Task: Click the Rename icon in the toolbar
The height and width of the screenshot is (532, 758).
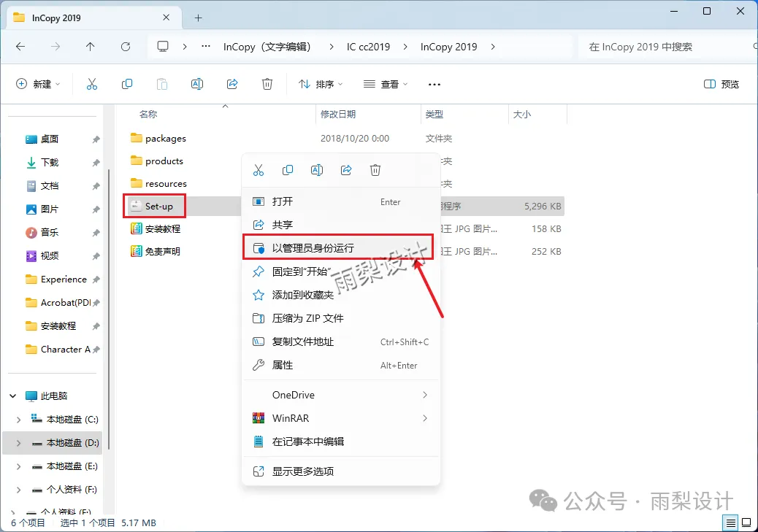Action: tap(197, 84)
